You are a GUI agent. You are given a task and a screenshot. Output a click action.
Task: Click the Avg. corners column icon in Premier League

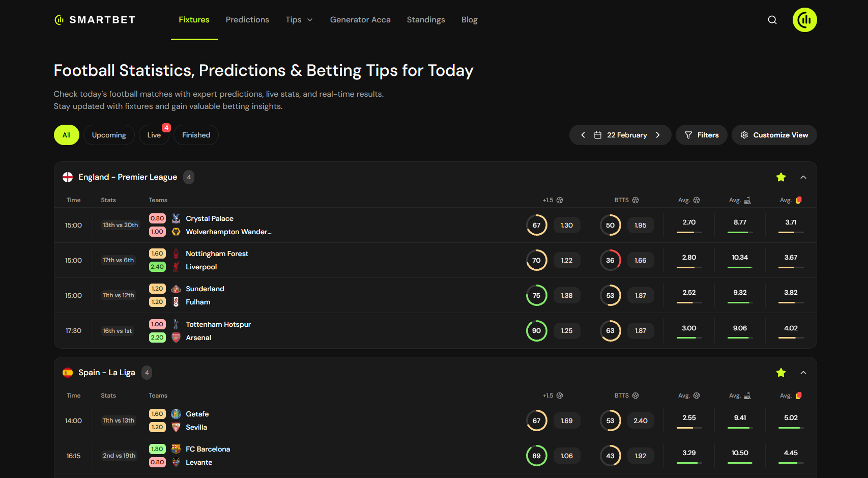click(747, 200)
